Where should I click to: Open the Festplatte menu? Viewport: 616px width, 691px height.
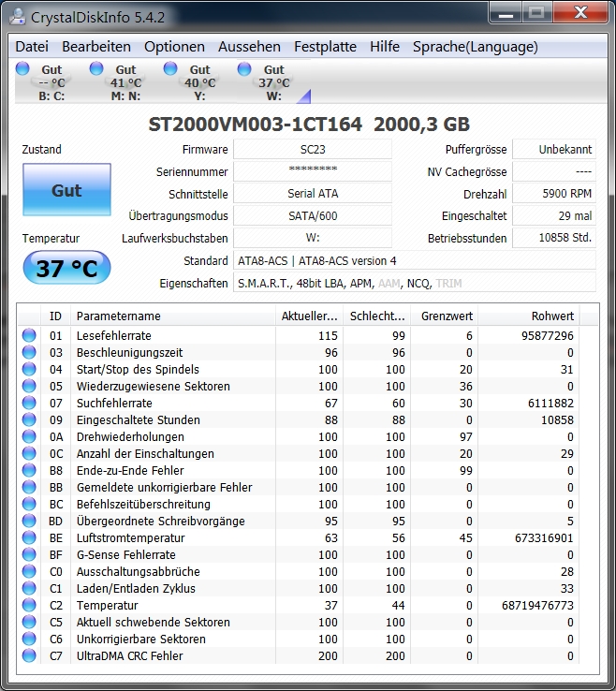tap(326, 47)
